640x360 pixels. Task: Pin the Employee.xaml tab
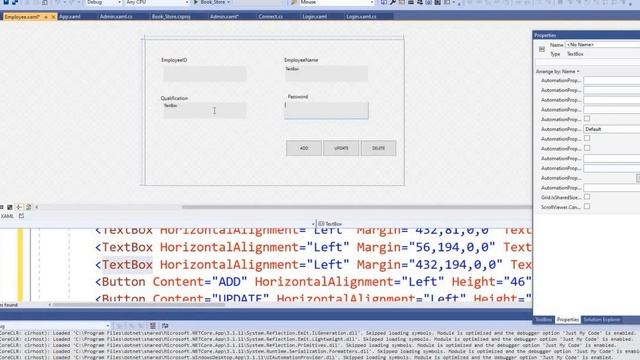tap(46, 17)
